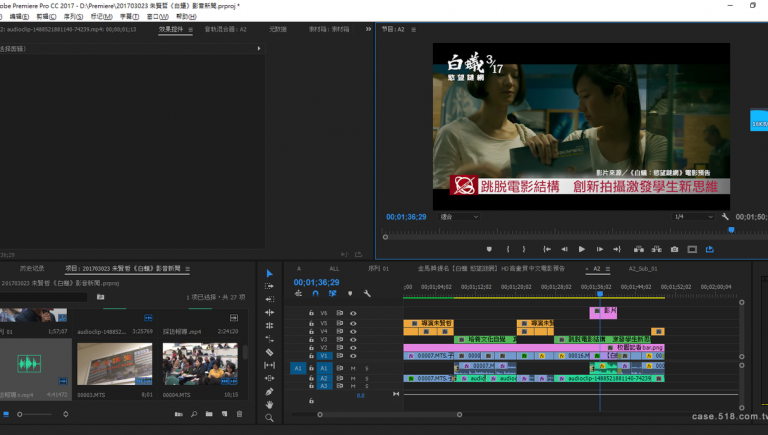Go to Out point in Program Monitor
The image size is (768, 435).
[x=617, y=249]
